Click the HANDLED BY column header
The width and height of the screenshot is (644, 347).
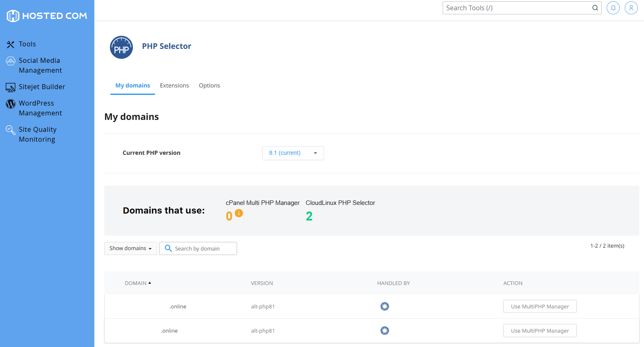(x=393, y=283)
